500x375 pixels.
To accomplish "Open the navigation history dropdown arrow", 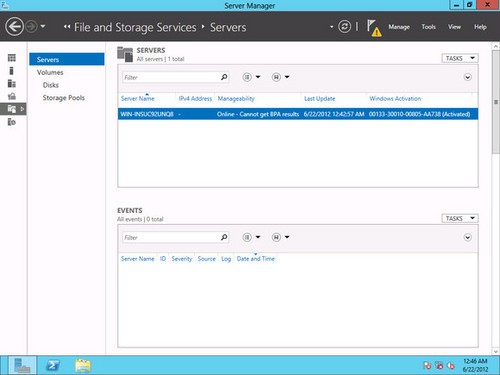I will pos(43,26).
